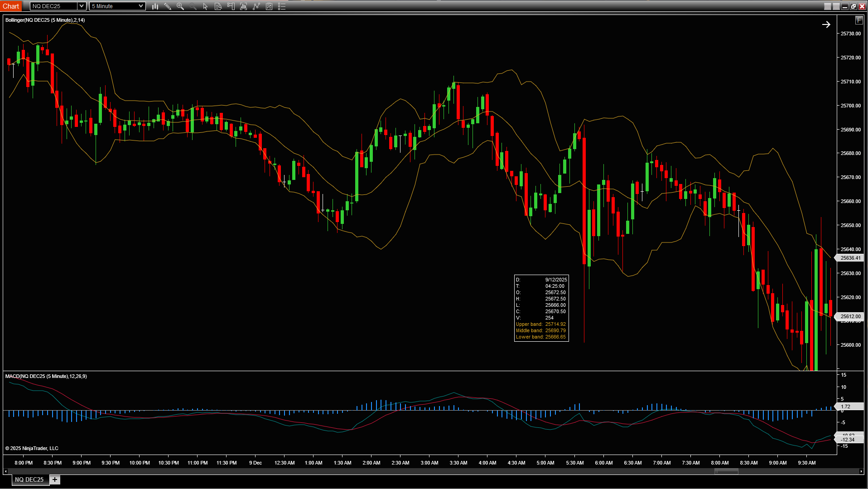Open the bar style (candlestick) menu
868x489 pixels.
coord(155,6)
